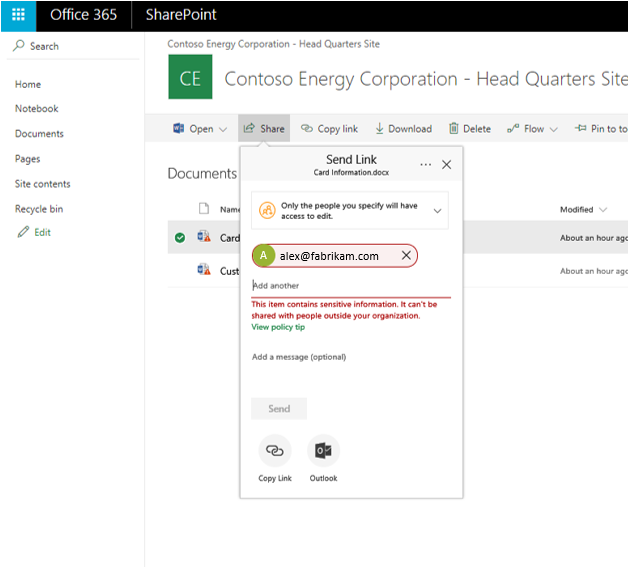
Task: Open Site contents in left navigation
Action: point(42,184)
